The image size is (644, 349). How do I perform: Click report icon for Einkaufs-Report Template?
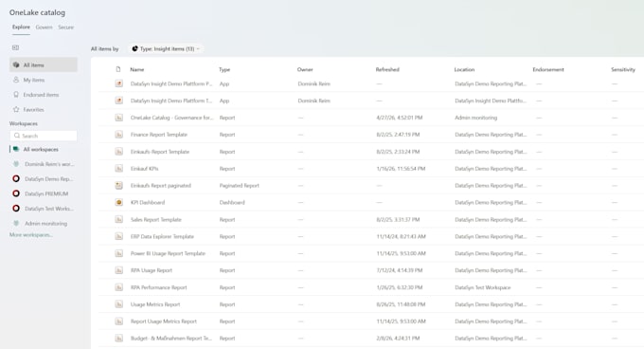[118, 152]
